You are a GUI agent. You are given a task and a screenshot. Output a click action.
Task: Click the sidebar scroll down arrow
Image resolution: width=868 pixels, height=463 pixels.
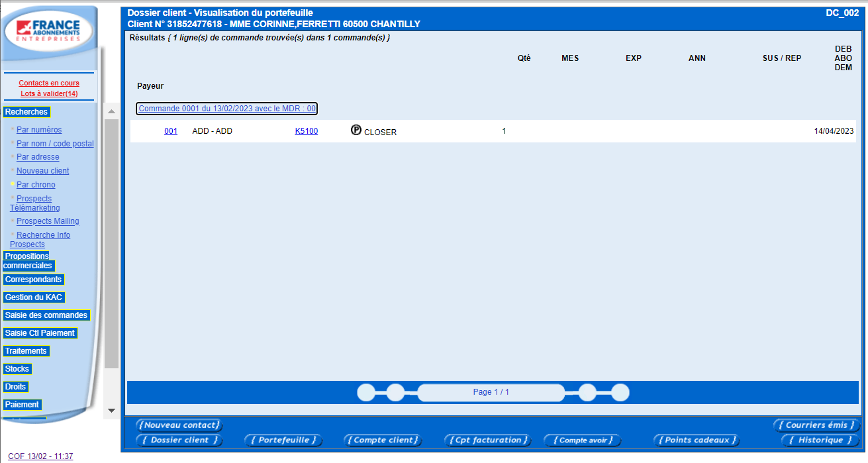point(111,411)
